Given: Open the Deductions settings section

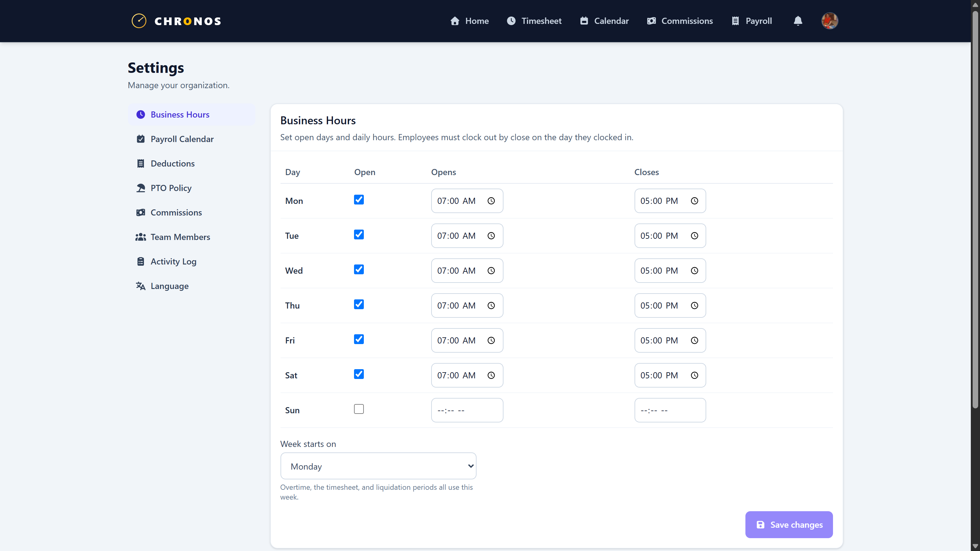Looking at the screenshot, I should pos(191,163).
